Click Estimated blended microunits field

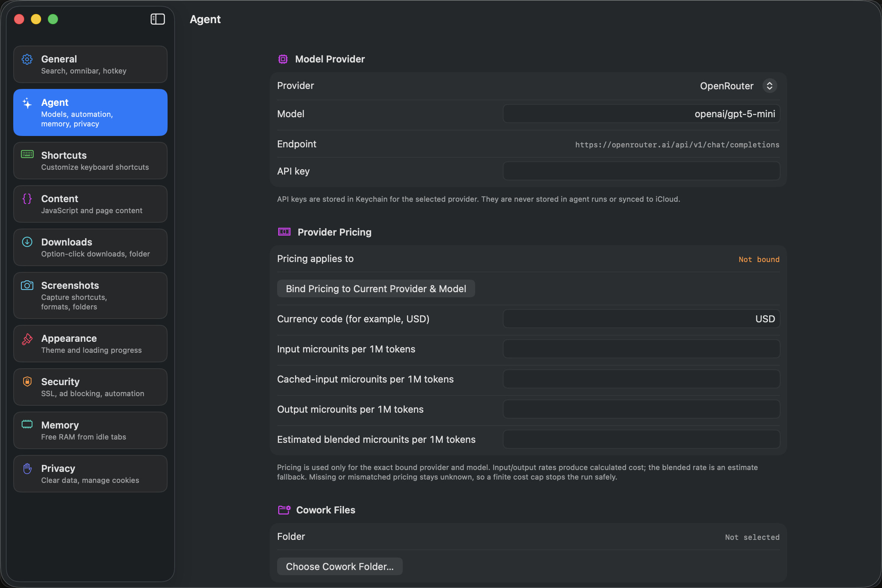pyautogui.click(x=641, y=439)
